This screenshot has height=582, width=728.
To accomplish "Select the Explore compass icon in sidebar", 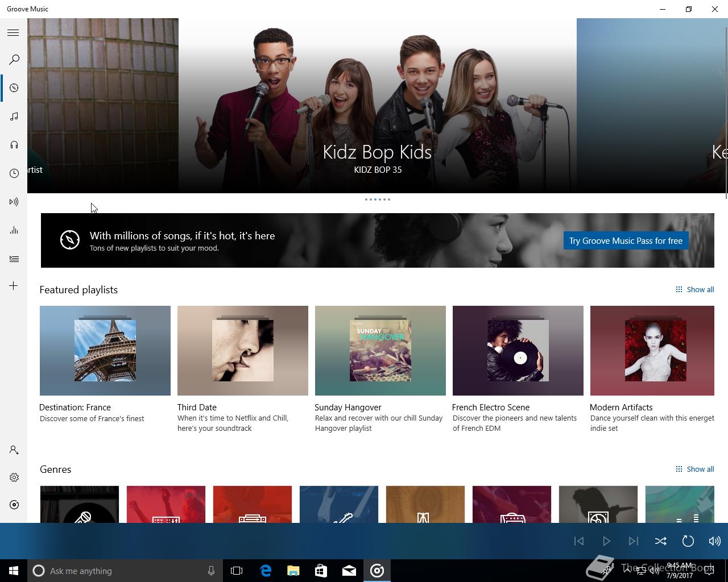I will click(x=14, y=88).
